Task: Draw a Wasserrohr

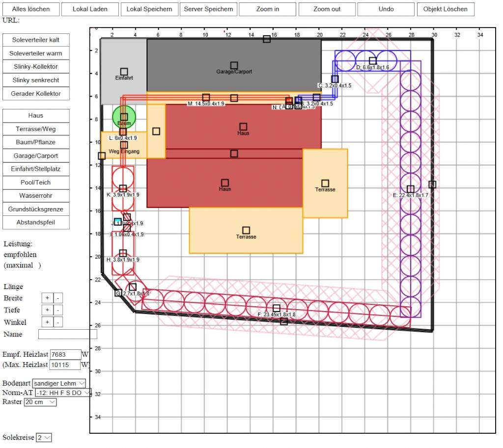Action: pyautogui.click(x=36, y=196)
